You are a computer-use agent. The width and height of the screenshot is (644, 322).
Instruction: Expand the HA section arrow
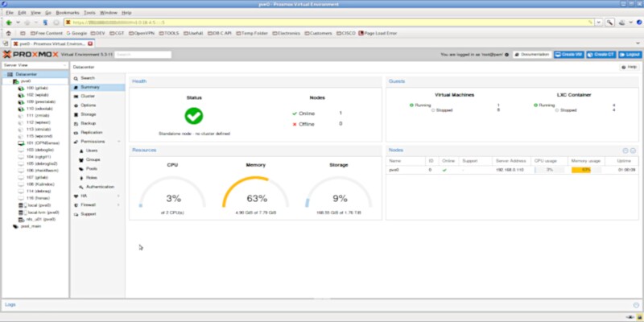coord(119,196)
